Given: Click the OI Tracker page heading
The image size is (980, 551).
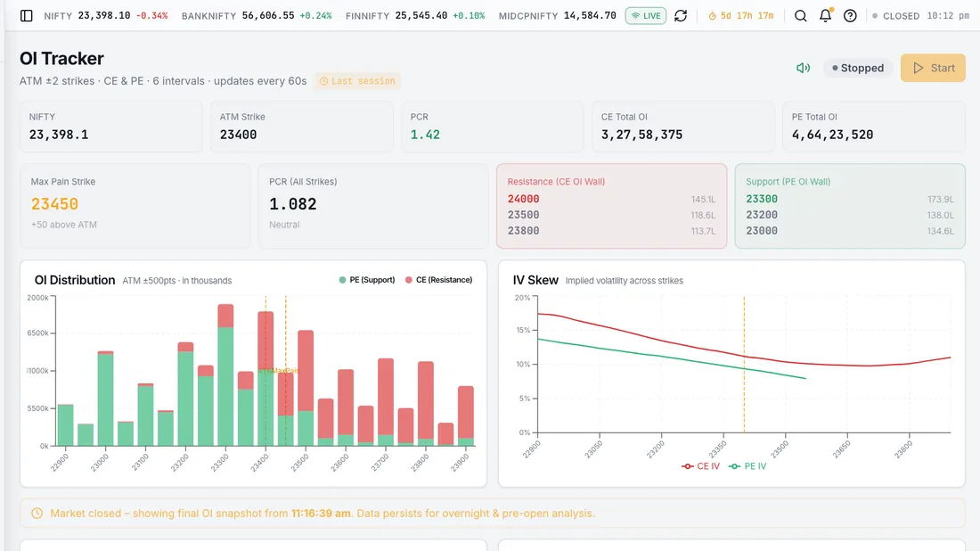Looking at the screenshot, I should (61, 58).
